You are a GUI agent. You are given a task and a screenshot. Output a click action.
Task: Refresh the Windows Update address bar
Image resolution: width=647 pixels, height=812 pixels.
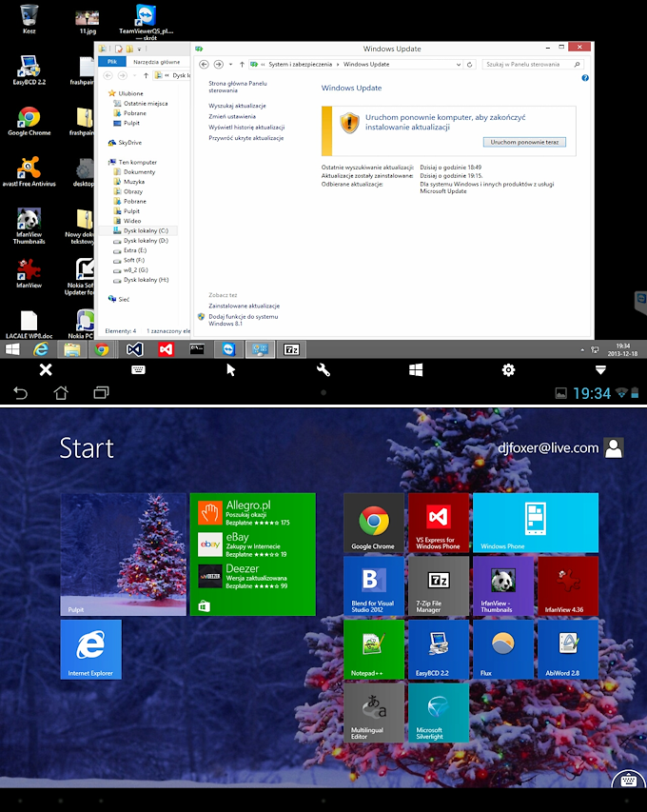tap(469, 65)
